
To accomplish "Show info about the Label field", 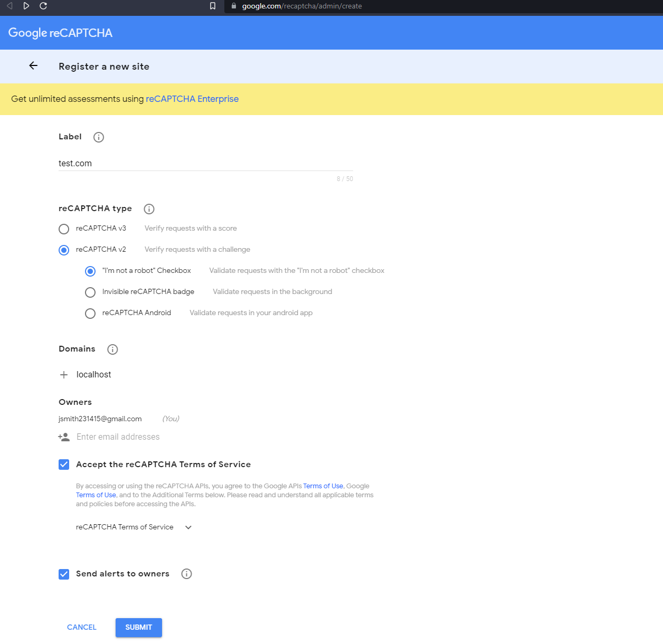I will click(99, 137).
